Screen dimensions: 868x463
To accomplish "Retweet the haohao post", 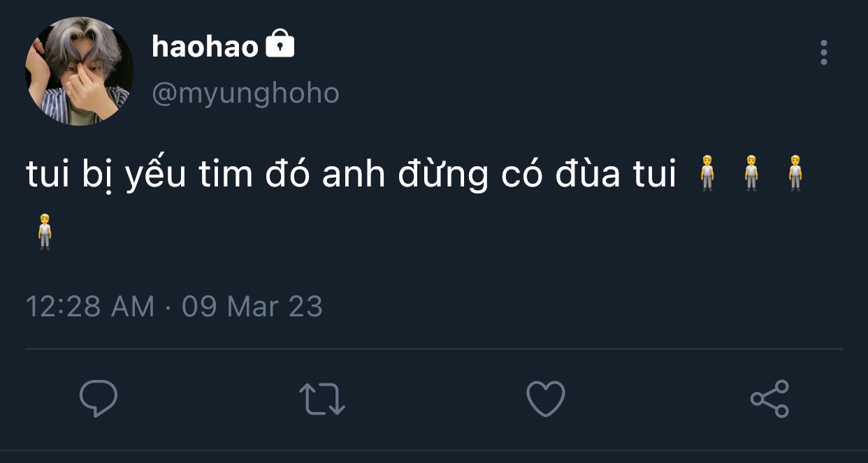I will click(x=322, y=399).
